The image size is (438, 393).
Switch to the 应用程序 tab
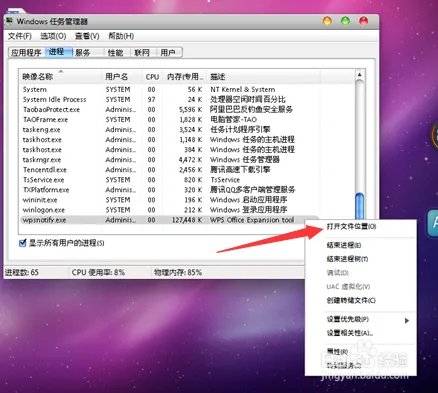(x=26, y=53)
